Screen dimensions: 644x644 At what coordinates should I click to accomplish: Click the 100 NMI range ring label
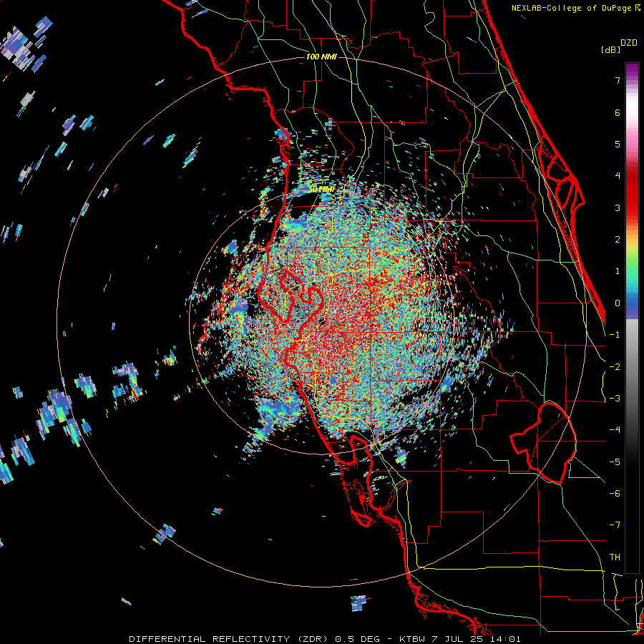[321, 57]
